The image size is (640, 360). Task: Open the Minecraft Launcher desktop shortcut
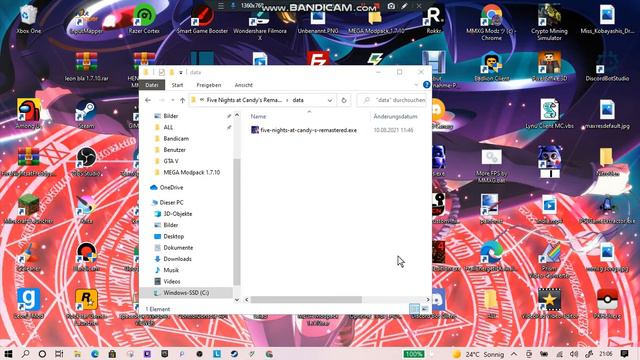pyautogui.click(x=29, y=208)
